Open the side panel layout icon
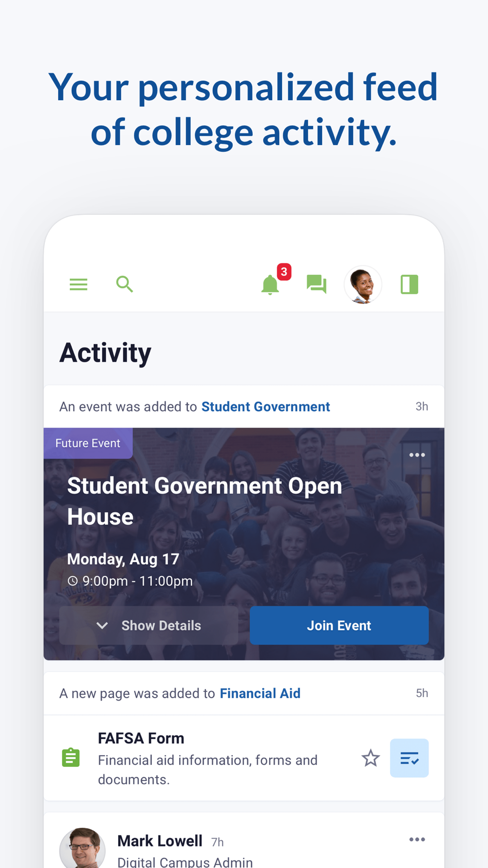Screen dimensions: 488x868 [409, 284]
